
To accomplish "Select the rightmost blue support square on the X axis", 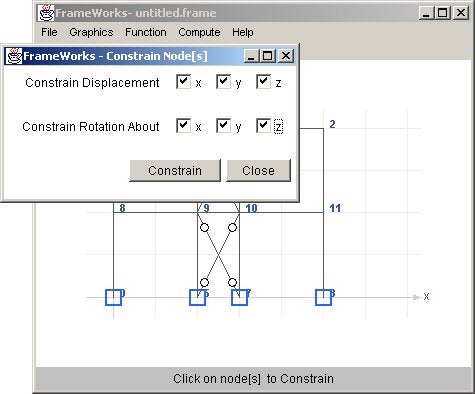I will click(x=323, y=297).
